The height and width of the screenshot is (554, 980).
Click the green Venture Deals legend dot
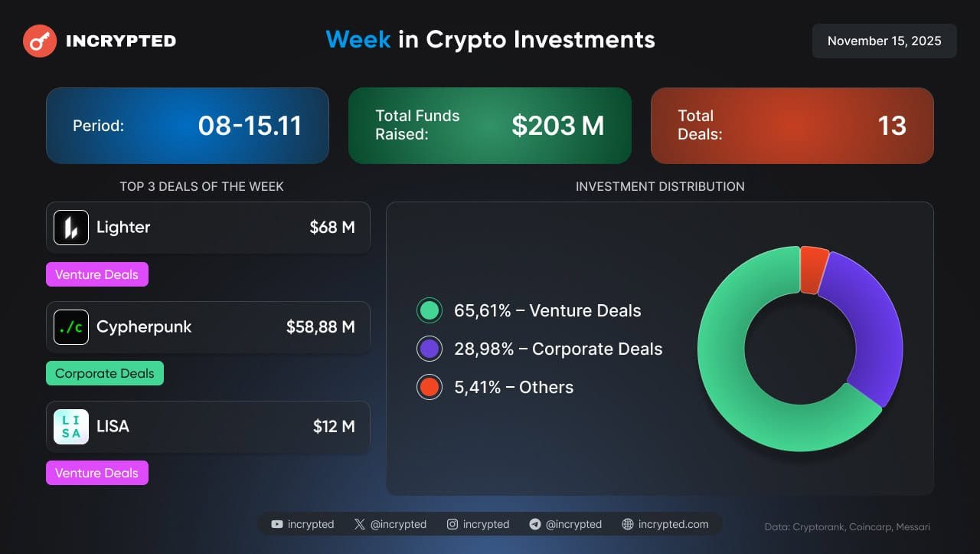point(430,310)
